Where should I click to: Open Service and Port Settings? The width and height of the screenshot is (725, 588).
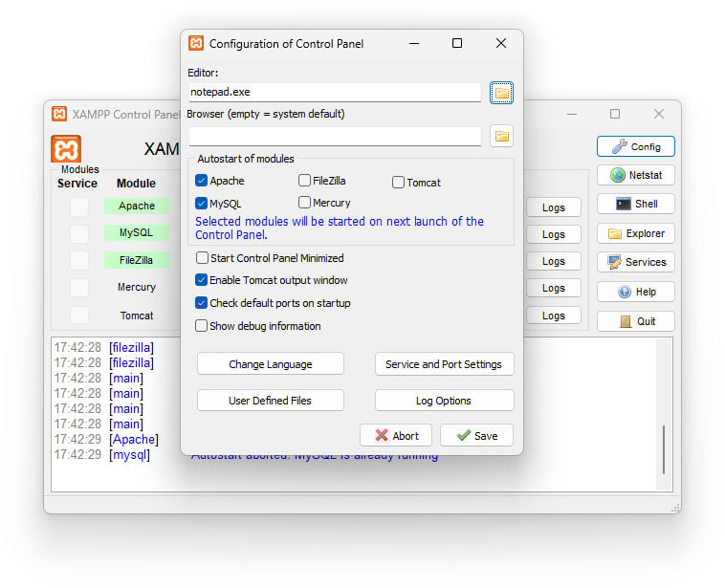[444, 364]
